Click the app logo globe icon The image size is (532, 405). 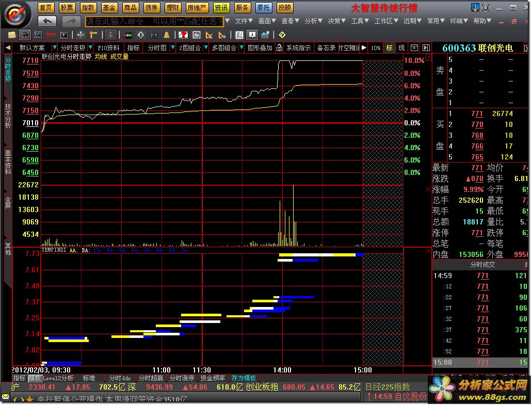(15, 14)
